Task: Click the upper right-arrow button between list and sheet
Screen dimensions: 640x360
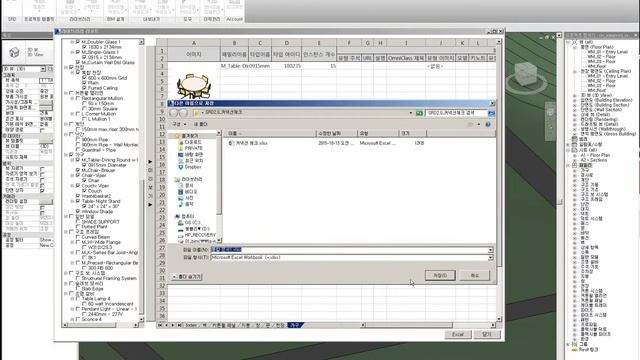Action: pos(150,162)
